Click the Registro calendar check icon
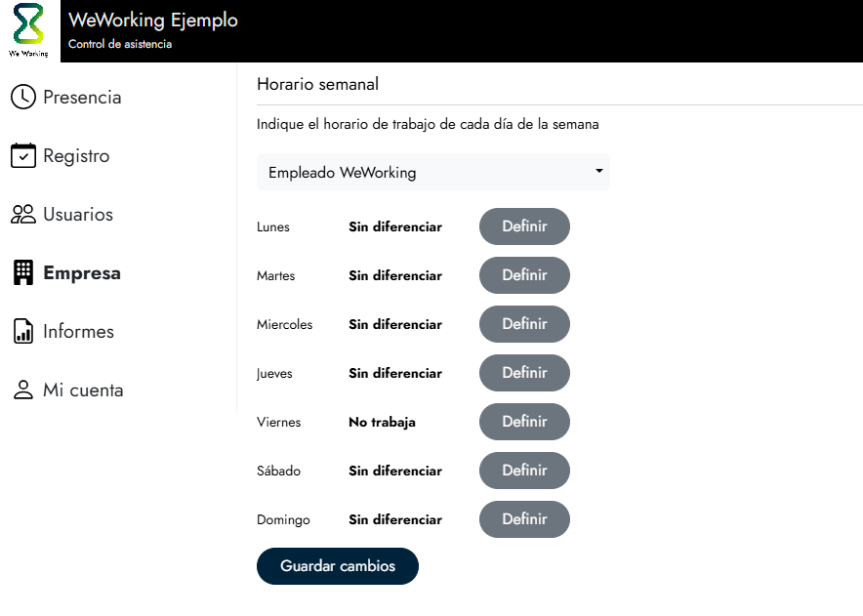This screenshot has height=616, width=863. click(x=22, y=156)
